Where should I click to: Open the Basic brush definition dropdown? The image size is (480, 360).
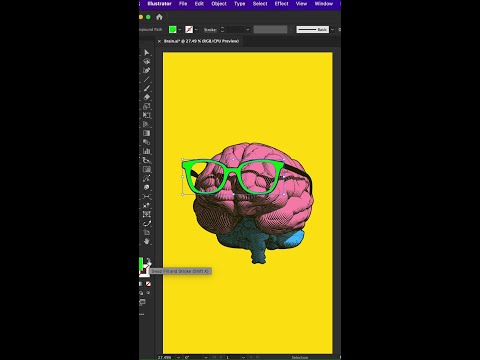click(x=332, y=30)
